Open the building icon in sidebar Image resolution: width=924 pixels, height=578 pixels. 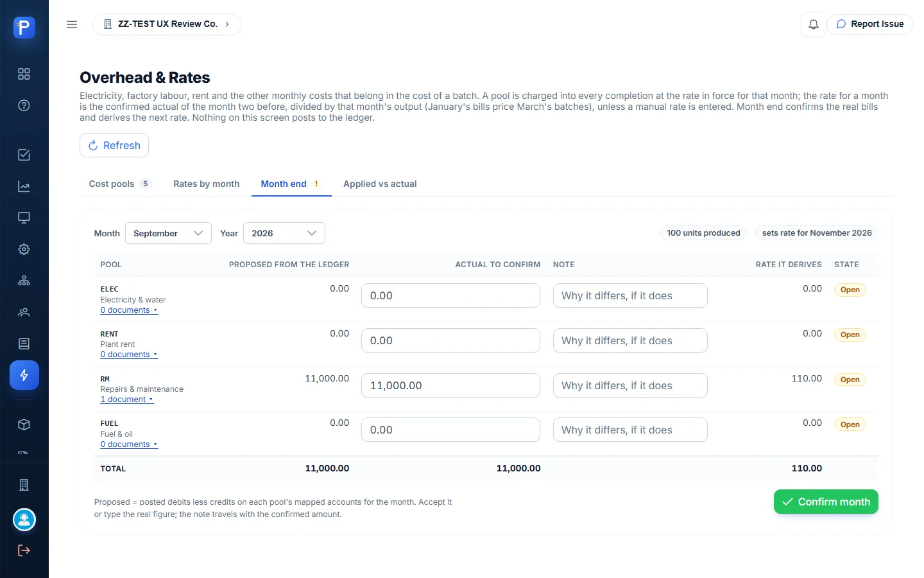pyautogui.click(x=24, y=485)
